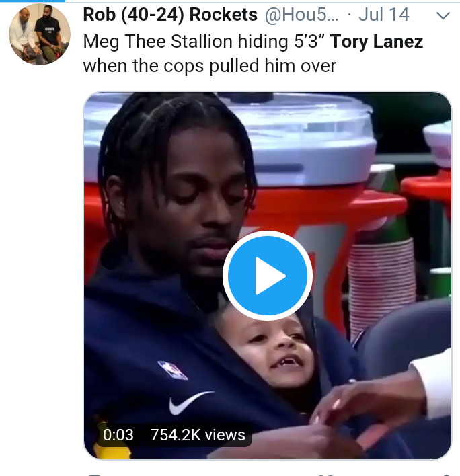Click the 754.2K views label

[x=198, y=435]
